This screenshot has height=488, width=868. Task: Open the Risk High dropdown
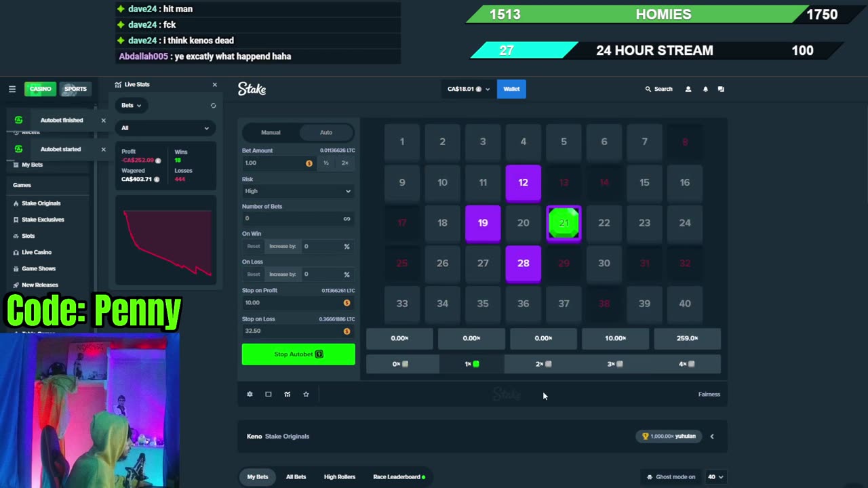point(298,191)
